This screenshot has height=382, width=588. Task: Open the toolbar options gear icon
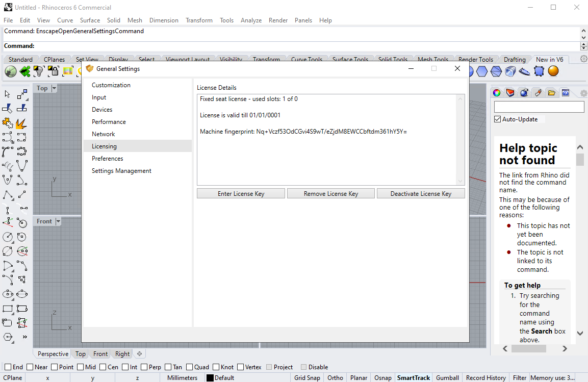[583, 59]
